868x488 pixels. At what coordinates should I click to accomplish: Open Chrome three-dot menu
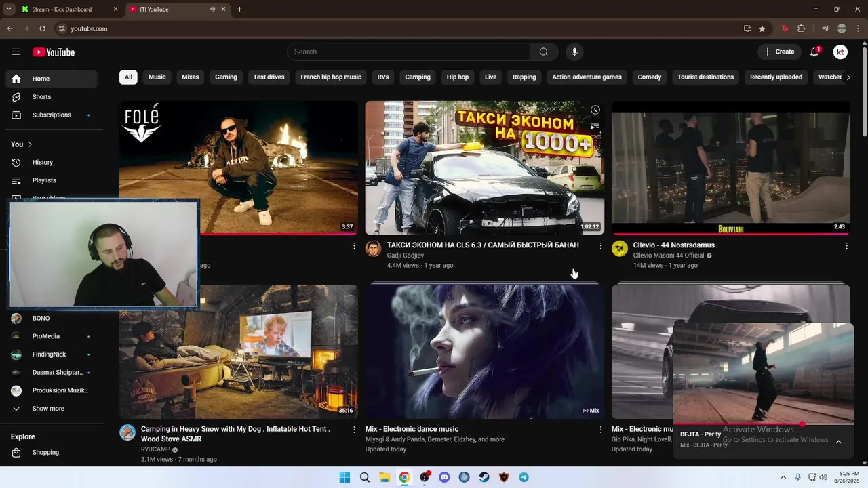pos(858,28)
